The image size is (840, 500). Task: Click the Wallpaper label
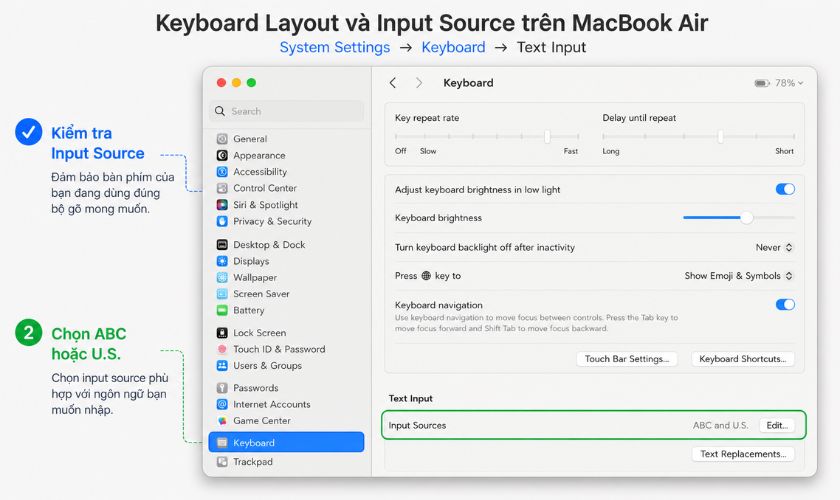point(255,278)
